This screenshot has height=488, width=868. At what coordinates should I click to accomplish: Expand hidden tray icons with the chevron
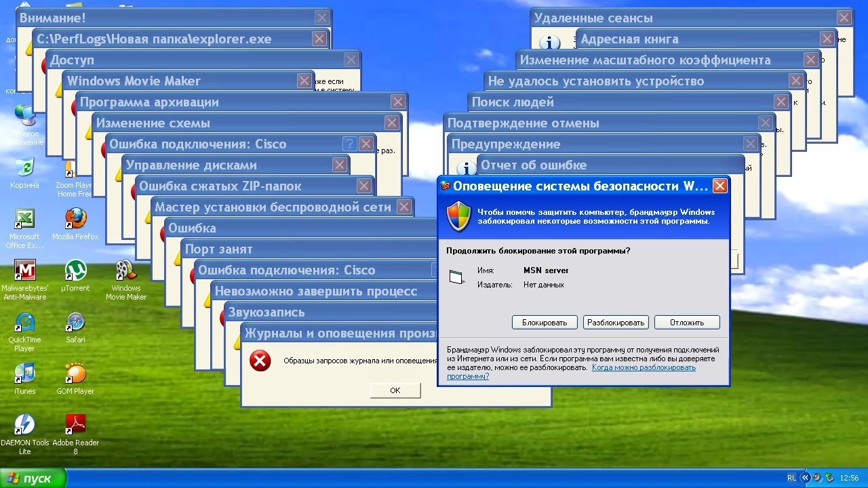(x=806, y=478)
